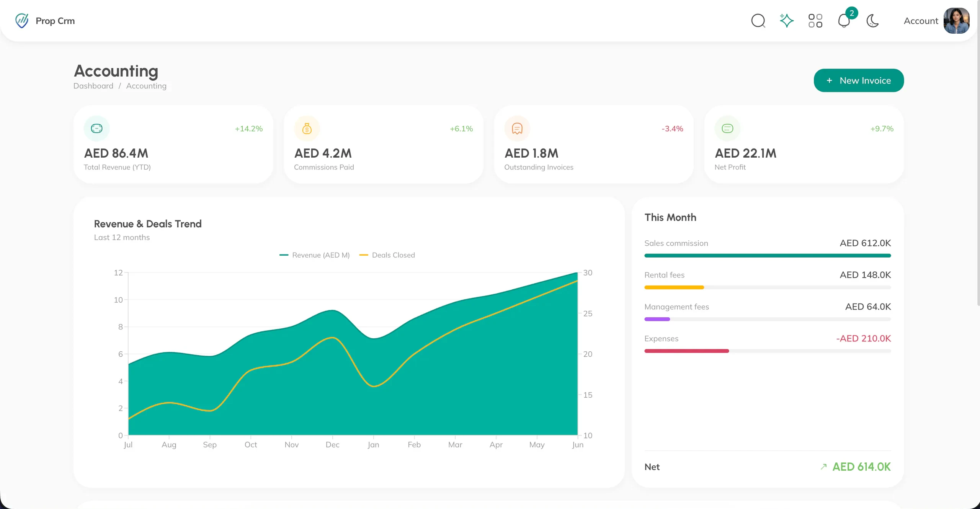Image resolution: width=980 pixels, height=509 pixels.
Task: Click the Total Revenue card icon
Action: pos(96,129)
